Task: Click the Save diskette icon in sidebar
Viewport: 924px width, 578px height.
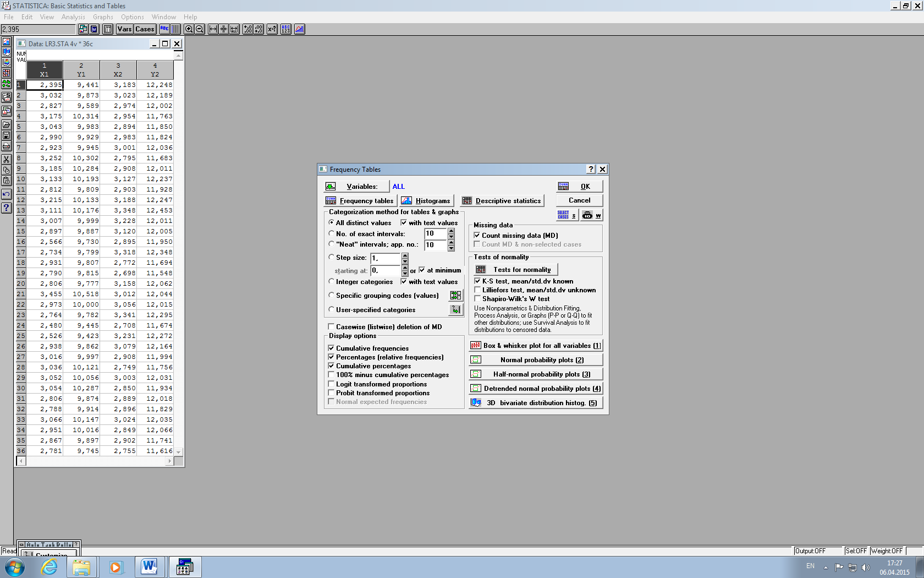Action: coord(6,135)
